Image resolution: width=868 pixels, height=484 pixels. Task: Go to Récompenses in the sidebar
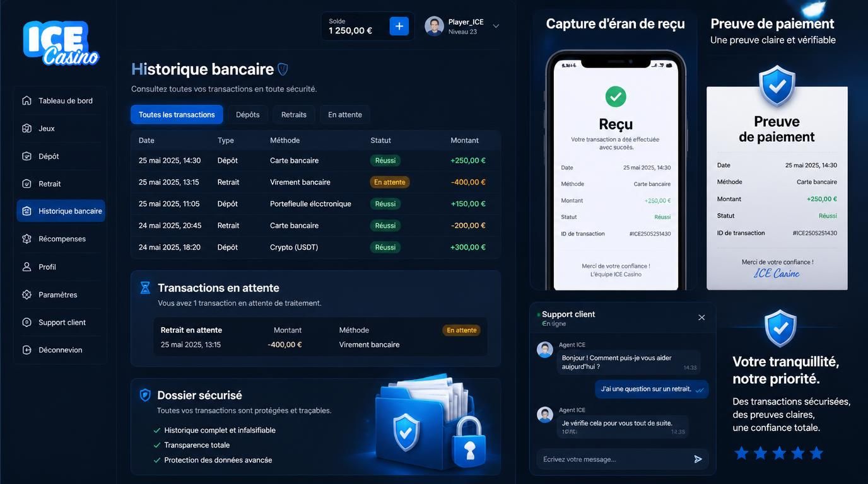click(x=61, y=239)
